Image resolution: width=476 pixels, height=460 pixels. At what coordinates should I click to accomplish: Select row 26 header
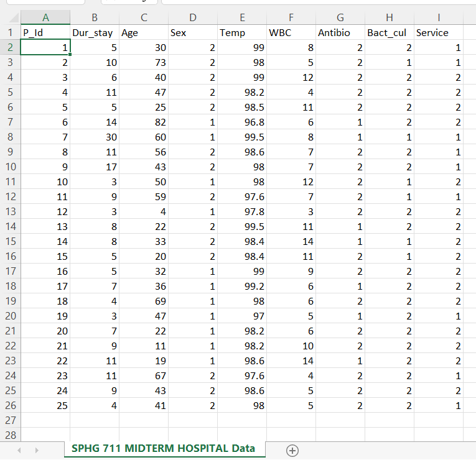coord(11,405)
